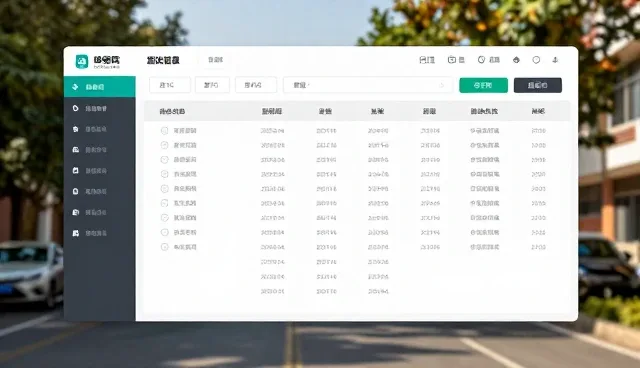The height and width of the screenshot is (368, 640).
Task: Click the teal cloud app logo
Action: (x=82, y=62)
